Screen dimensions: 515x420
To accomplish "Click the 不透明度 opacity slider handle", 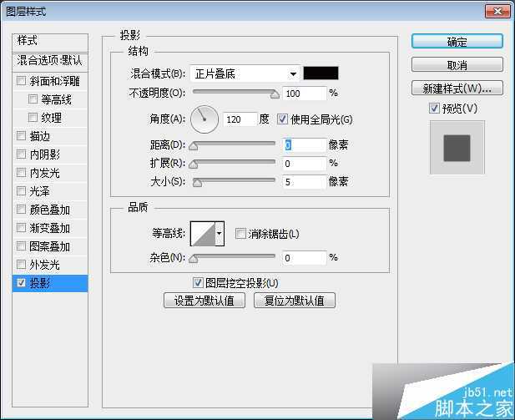I will 275,94.
